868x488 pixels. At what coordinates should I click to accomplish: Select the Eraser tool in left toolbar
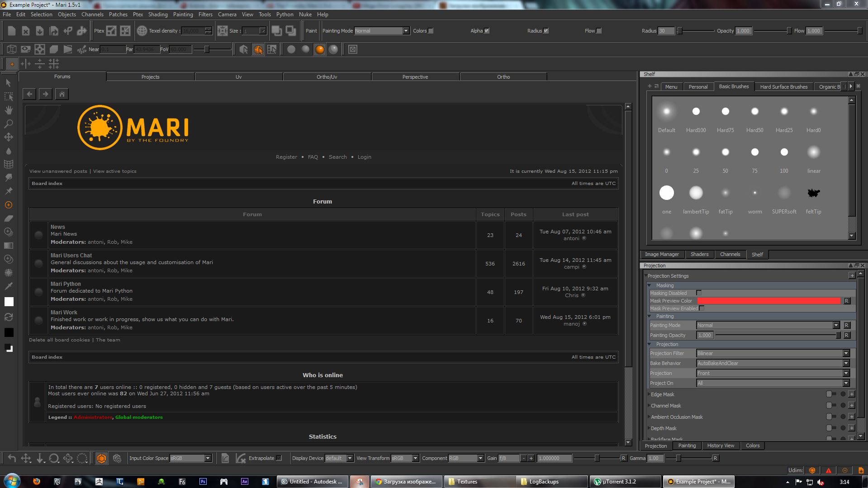(8, 218)
